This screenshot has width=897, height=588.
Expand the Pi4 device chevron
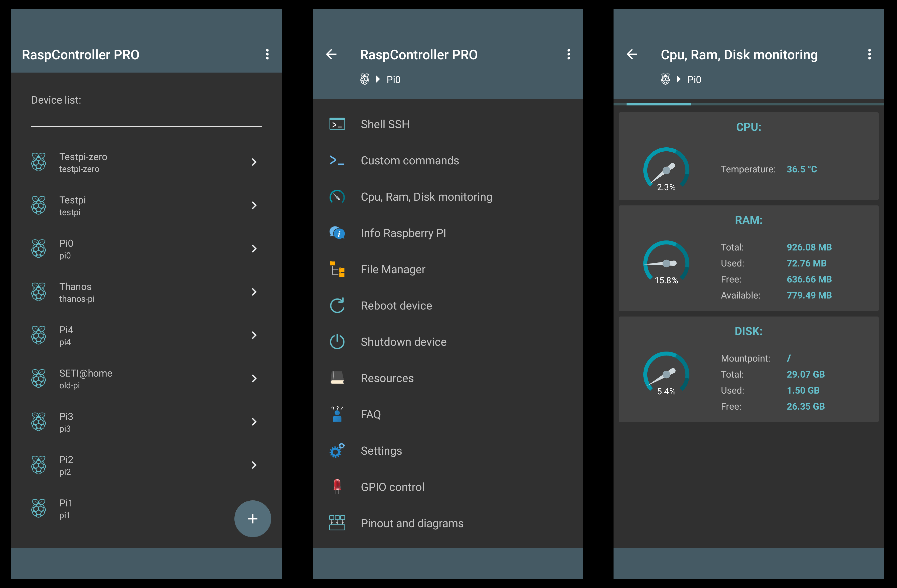tap(254, 335)
